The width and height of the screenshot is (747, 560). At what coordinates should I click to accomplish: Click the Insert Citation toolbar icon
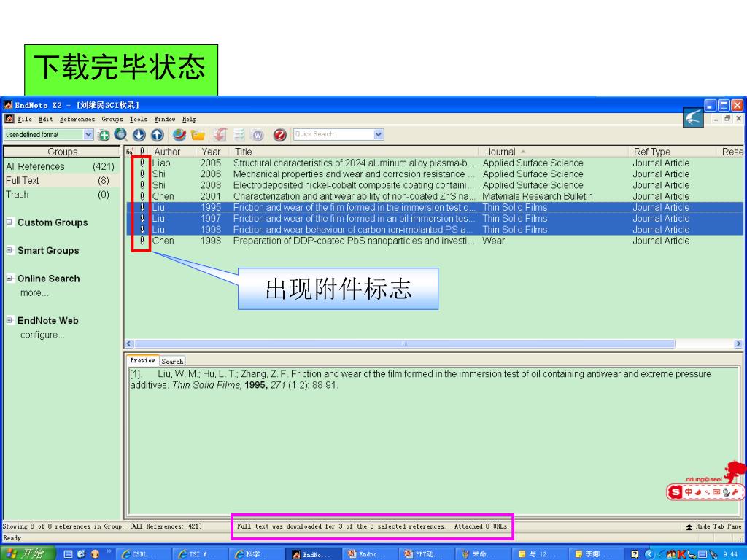tap(220, 135)
